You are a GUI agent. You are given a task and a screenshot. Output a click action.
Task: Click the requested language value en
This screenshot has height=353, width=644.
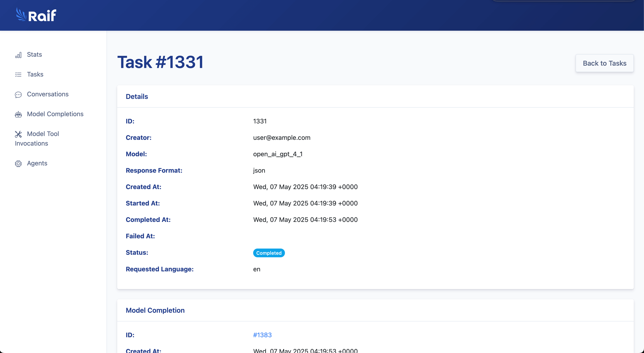pyautogui.click(x=257, y=269)
